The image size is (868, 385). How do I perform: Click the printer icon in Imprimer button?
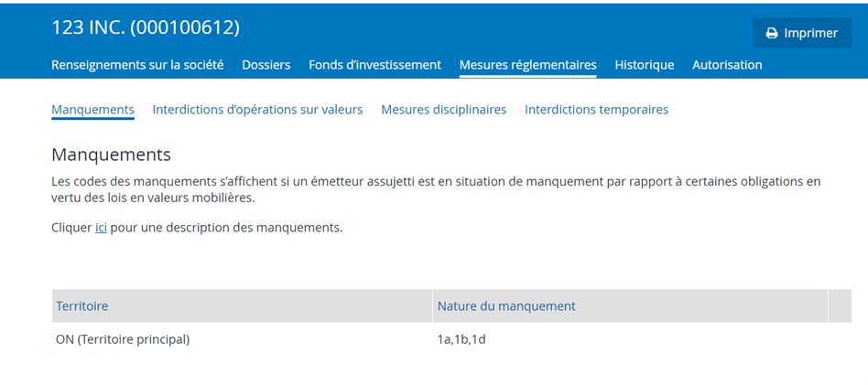coord(772,33)
